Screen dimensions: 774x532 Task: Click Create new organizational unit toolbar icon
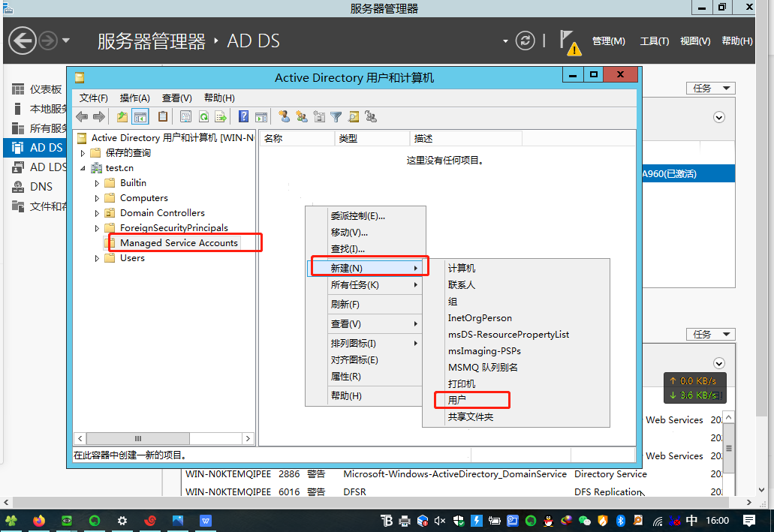319,117
